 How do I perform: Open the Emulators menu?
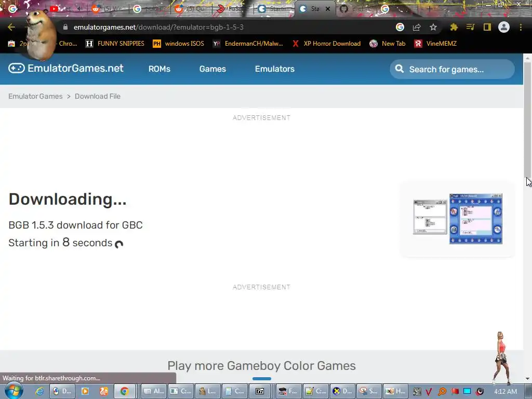coord(275,69)
